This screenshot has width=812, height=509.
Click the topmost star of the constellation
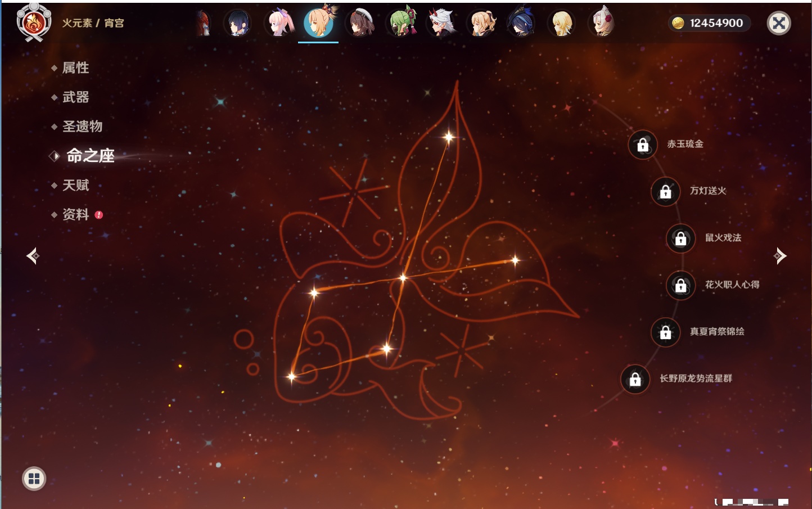(x=449, y=137)
